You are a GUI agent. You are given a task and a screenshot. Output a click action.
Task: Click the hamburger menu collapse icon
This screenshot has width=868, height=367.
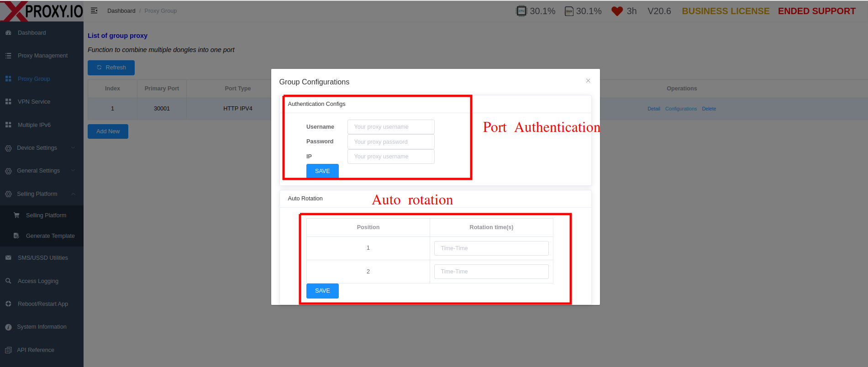click(94, 10)
